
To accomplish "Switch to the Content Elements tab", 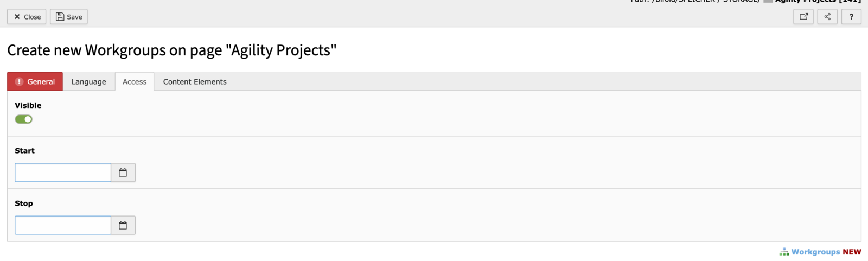I will pos(195,81).
